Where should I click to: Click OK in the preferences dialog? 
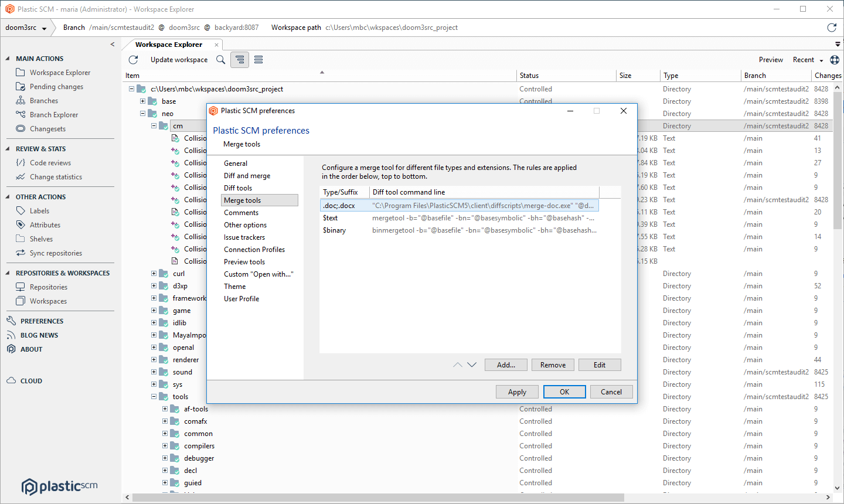point(564,392)
